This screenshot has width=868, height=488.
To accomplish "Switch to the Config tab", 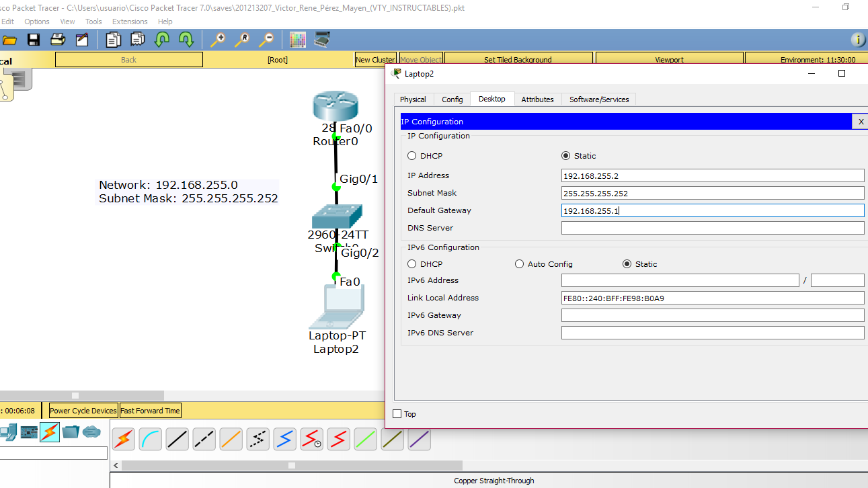I will pos(452,99).
